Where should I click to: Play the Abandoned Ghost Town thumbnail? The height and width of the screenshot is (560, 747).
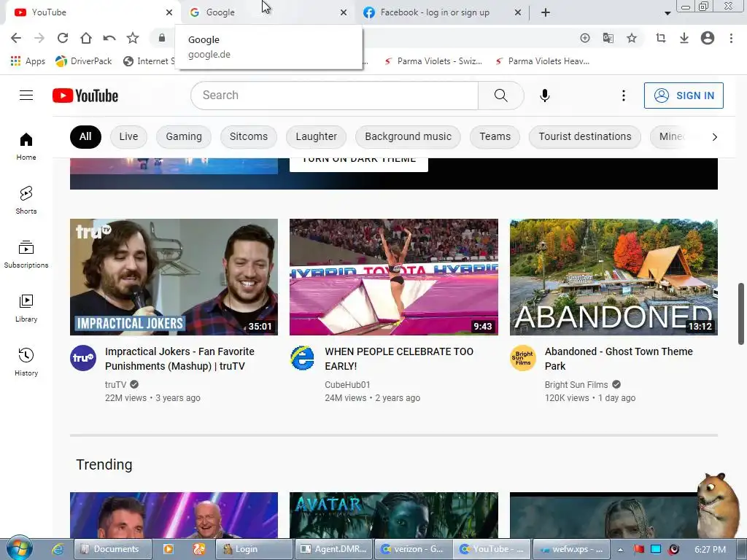tap(614, 277)
